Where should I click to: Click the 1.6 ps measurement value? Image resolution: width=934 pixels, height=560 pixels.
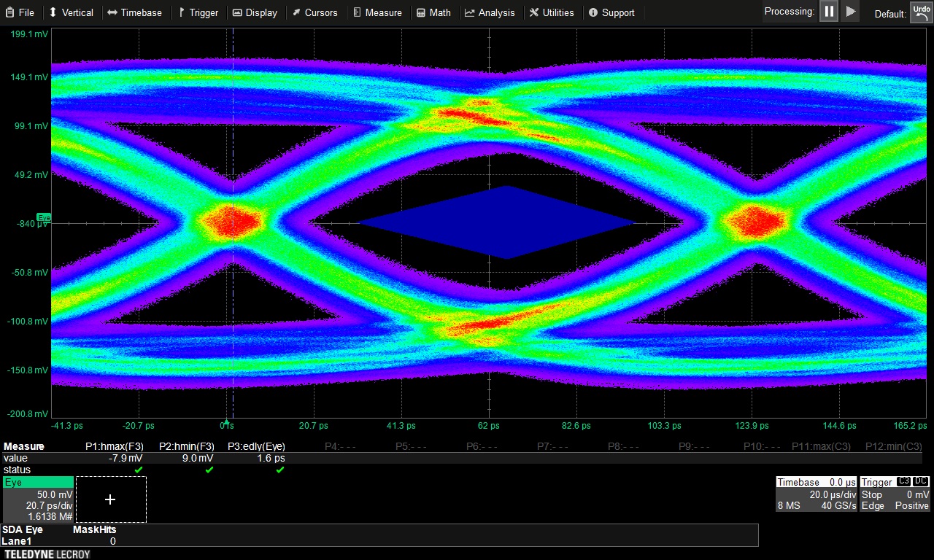click(x=271, y=458)
